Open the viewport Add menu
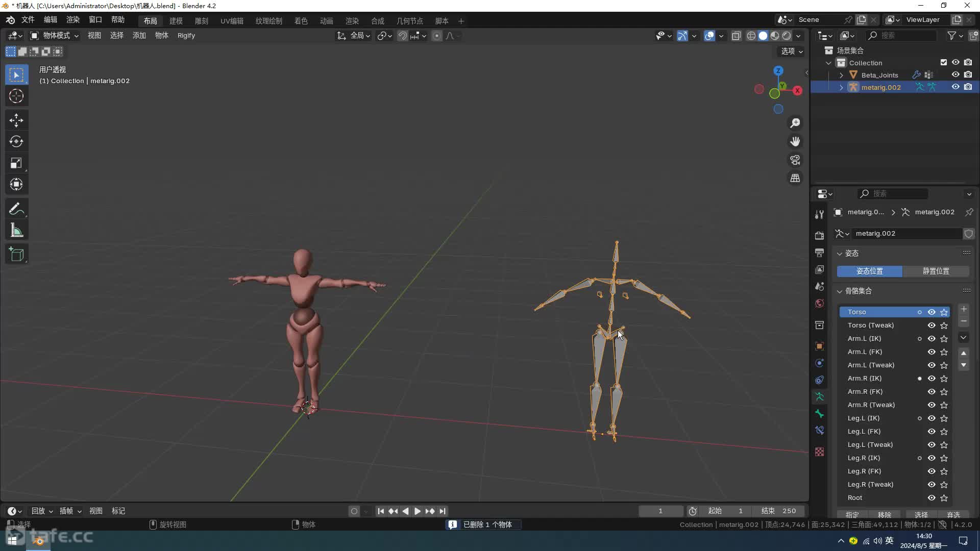This screenshot has height=551, width=980. click(139, 36)
